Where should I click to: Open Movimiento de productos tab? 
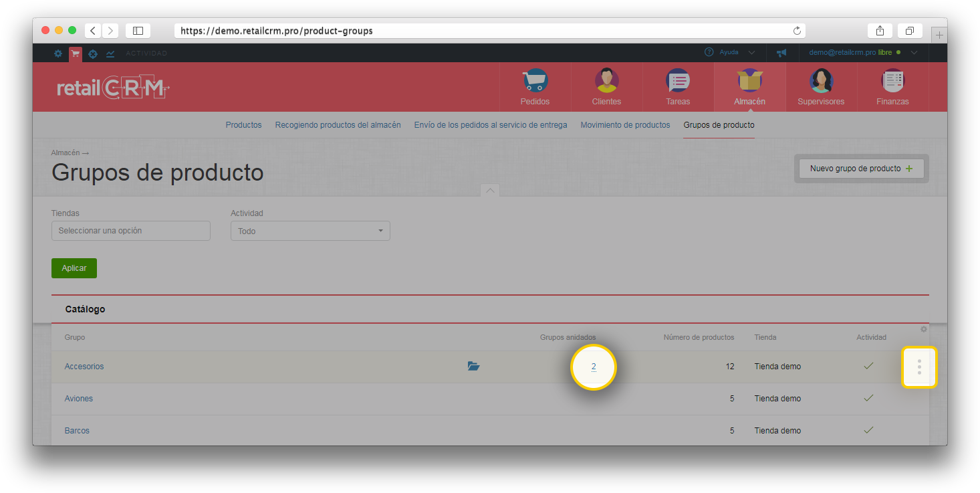pos(625,125)
